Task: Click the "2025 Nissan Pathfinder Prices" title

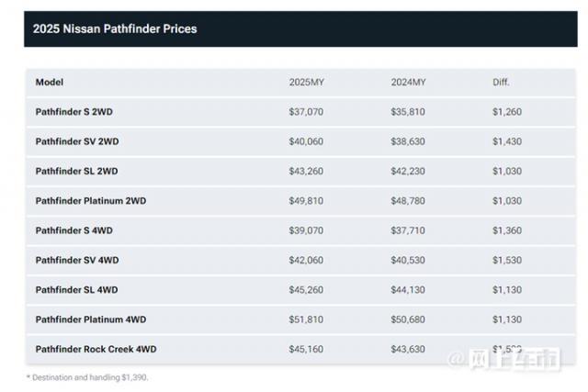Action: 115,28
